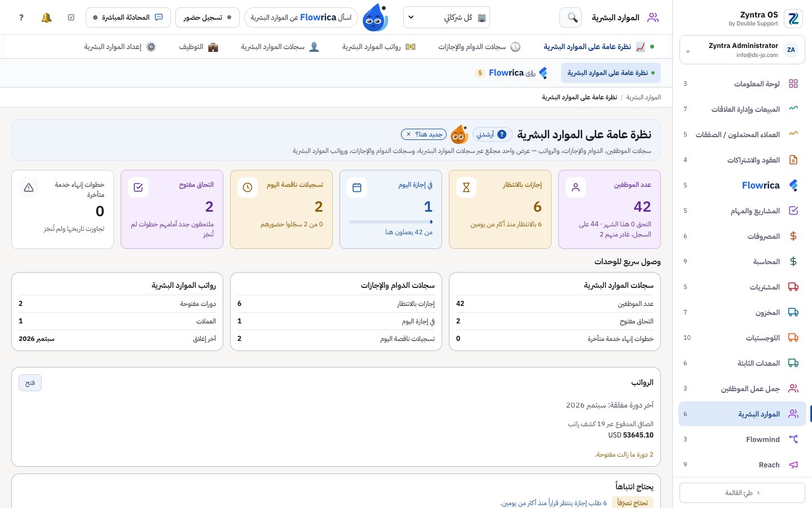This screenshot has width=812, height=508.
Task: Open the كل شركاتي company dropdown
Action: click(x=447, y=17)
